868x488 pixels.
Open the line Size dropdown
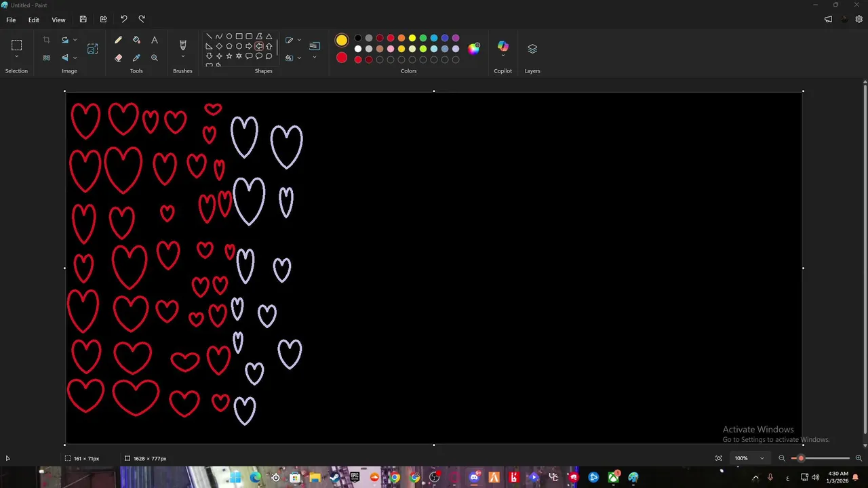315,58
